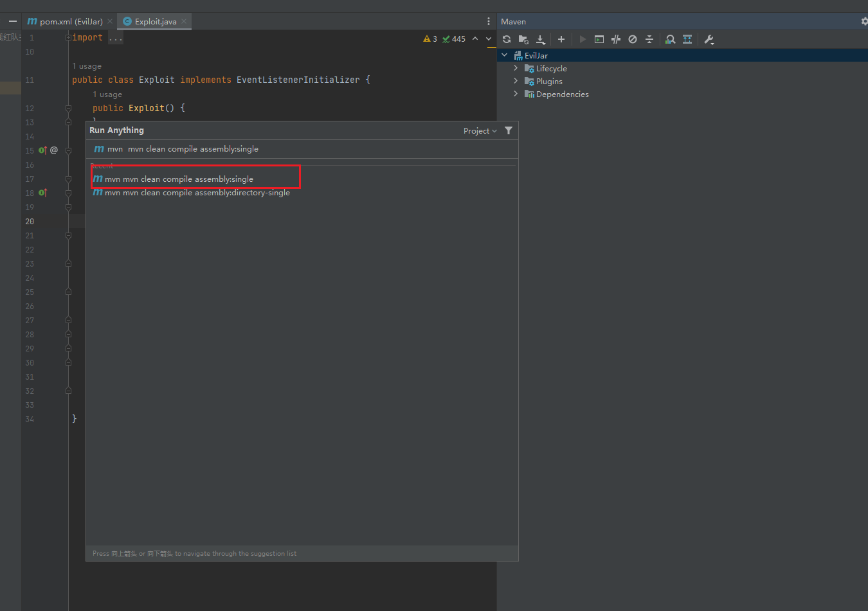Switch to the pom.xml (EvilJar) tab
This screenshot has width=868, height=611.
point(70,21)
